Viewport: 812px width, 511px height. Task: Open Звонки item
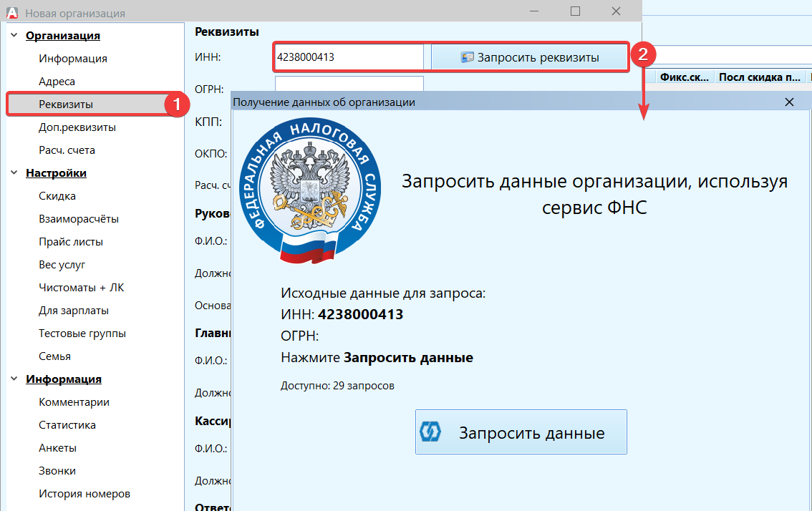click(57, 471)
